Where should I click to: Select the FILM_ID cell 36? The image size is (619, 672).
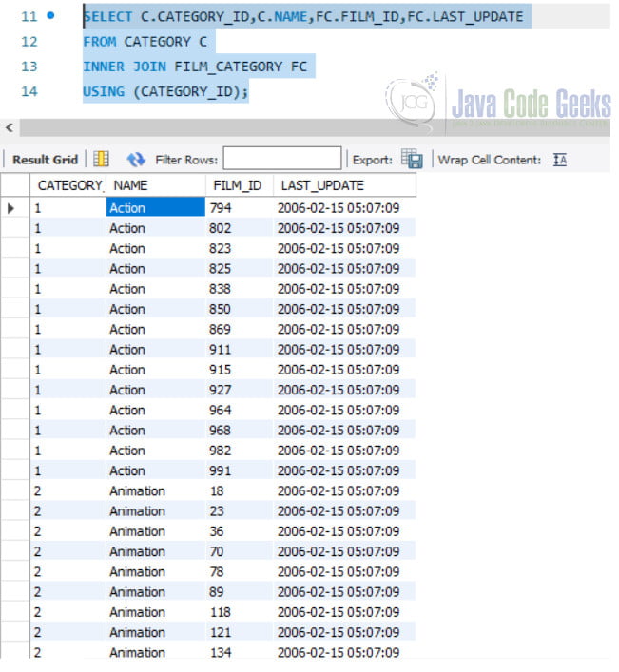[239, 531]
